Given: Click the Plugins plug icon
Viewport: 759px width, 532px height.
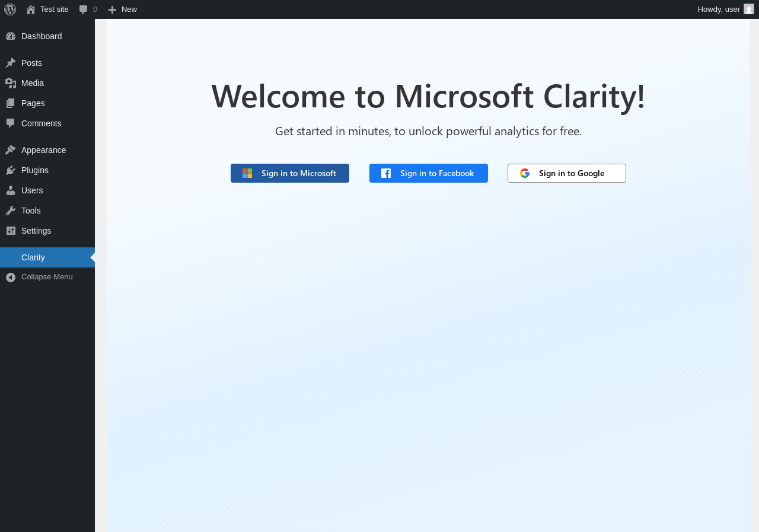Looking at the screenshot, I should point(11,170).
